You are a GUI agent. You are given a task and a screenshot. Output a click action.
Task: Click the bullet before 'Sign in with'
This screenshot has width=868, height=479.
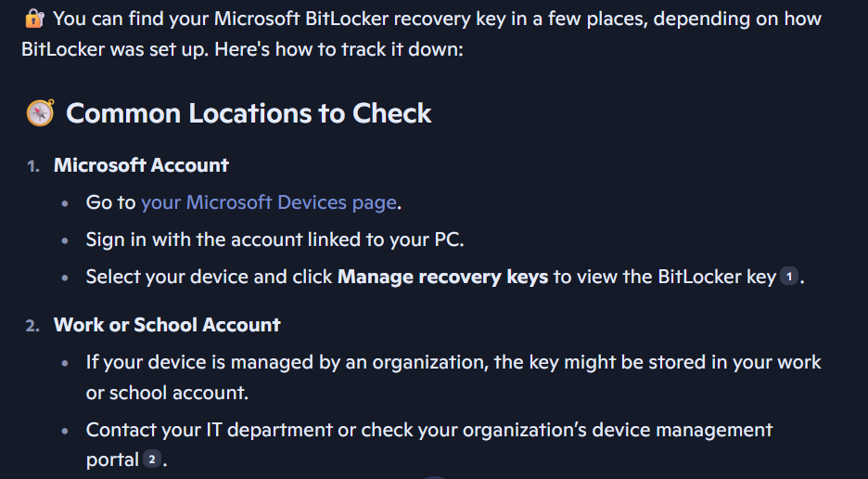65,240
